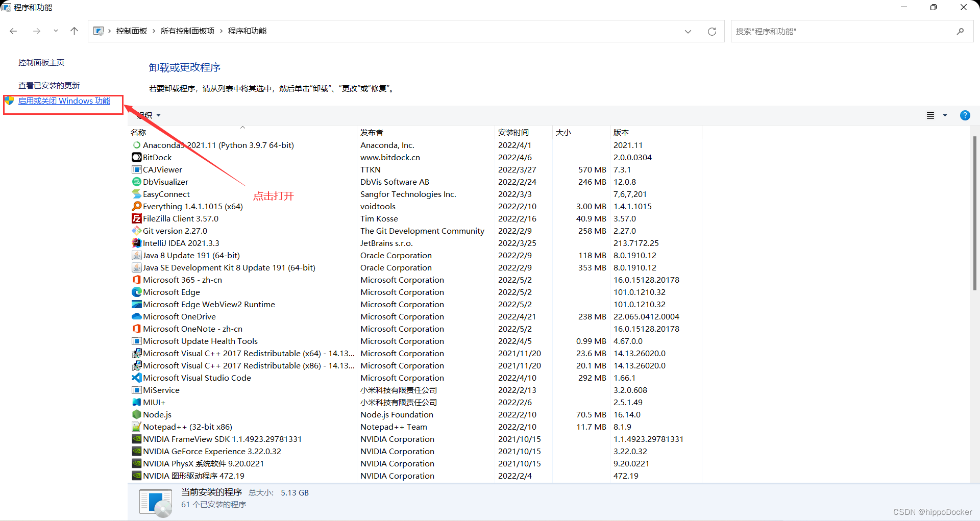The height and width of the screenshot is (521, 980).
Task: Open 启用或关闭 Windows 功能 link
Action: (64, 101)
